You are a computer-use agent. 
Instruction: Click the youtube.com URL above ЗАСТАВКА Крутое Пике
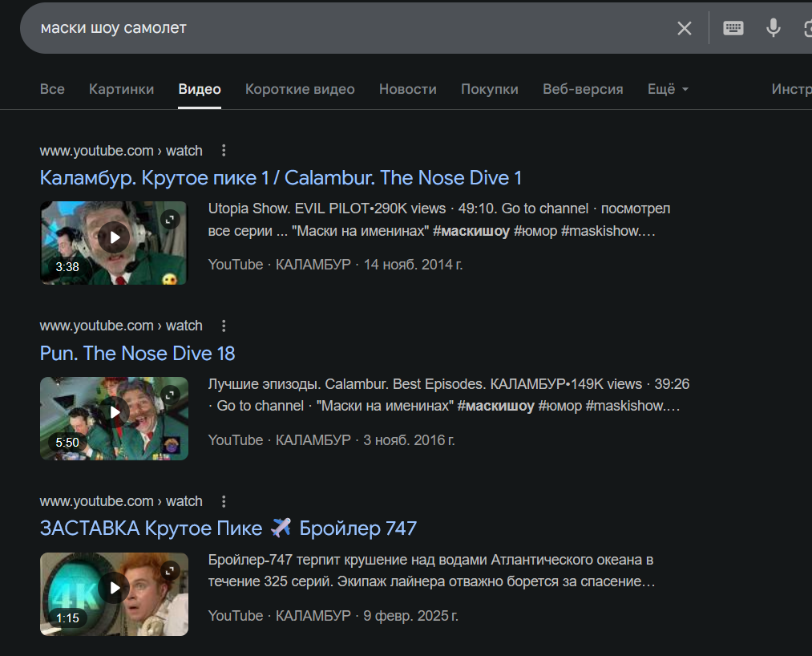pyautogui.click(x=121, y=501)
